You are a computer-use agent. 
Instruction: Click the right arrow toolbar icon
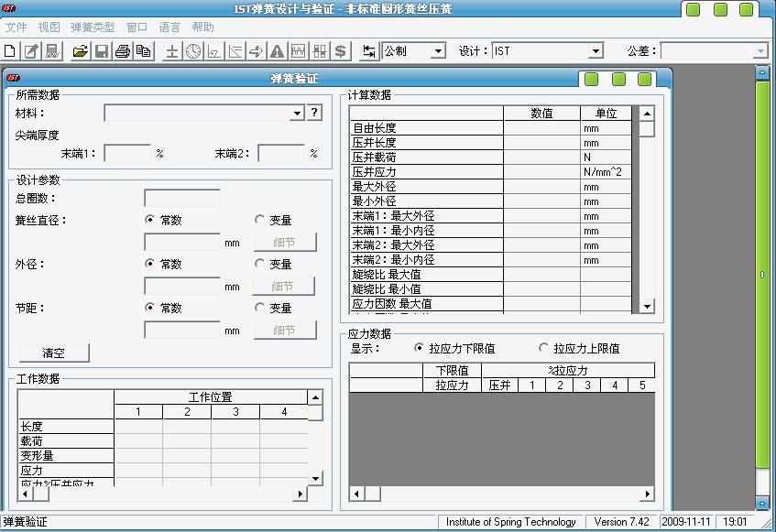tap(256, 51)
